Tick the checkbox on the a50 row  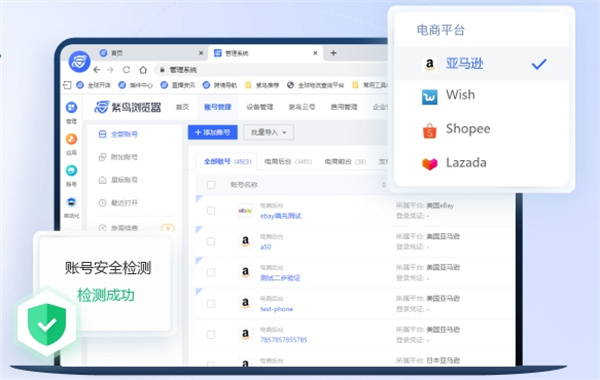(211, 241)
